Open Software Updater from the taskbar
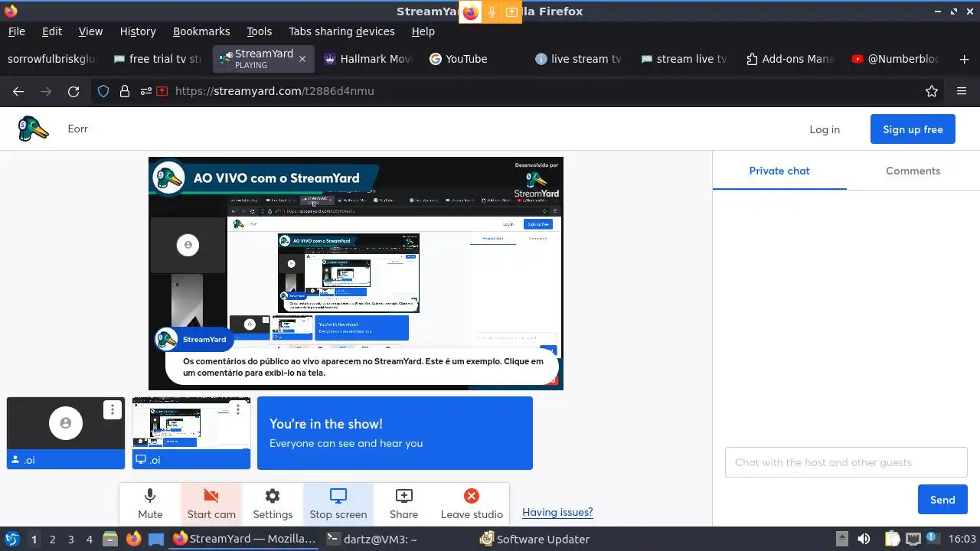The height and width of the screenshot is (551, 980). tap(535, 539)
